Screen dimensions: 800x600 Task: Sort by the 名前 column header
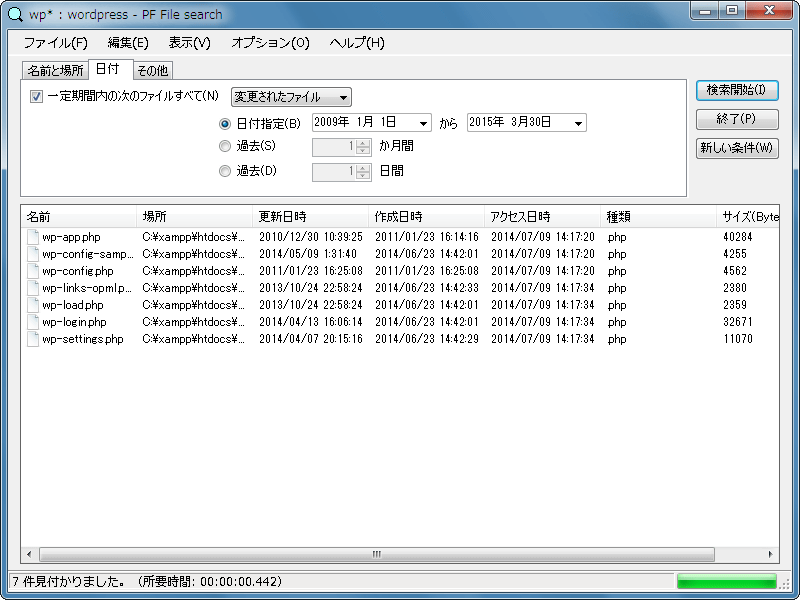[79, 217]
